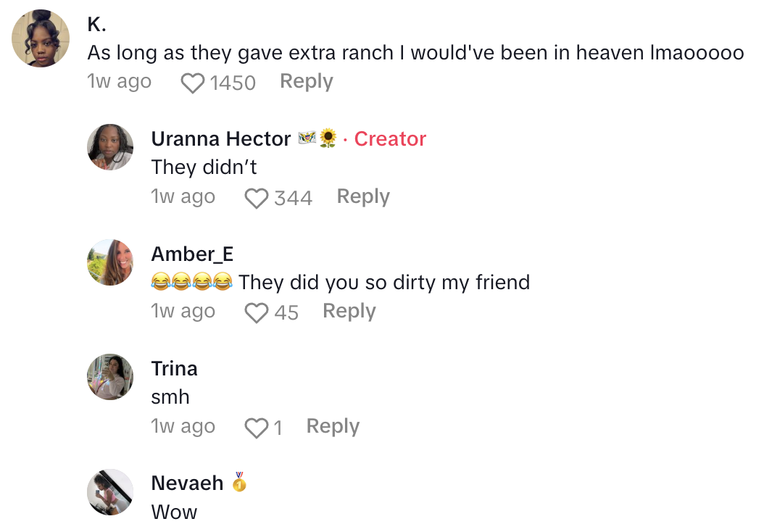Viewport: 764px width, 532px height.
Task: Go to Amber_E's profile via username
Action: 192,254
